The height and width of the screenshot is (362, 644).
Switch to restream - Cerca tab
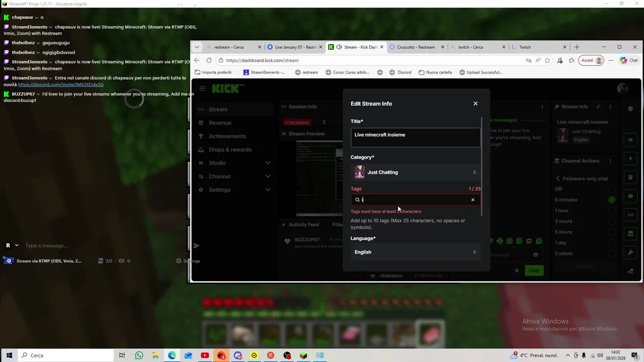coord(233,47)
